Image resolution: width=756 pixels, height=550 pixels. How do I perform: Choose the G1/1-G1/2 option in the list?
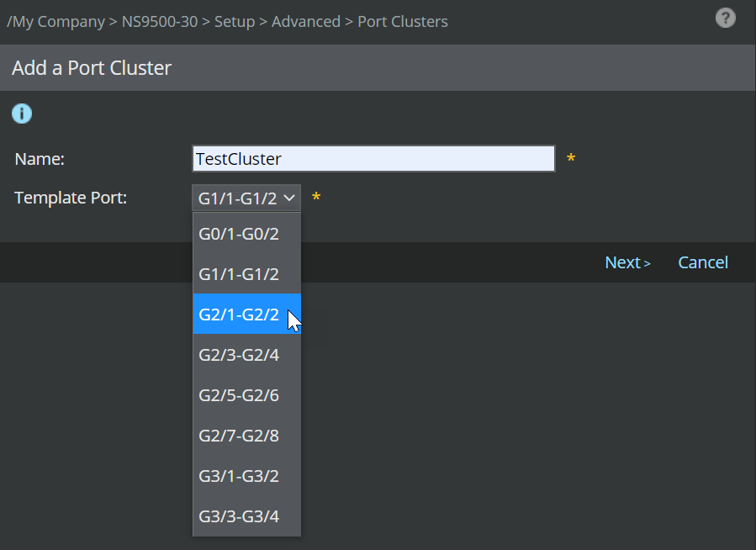(x=247, y=274)
